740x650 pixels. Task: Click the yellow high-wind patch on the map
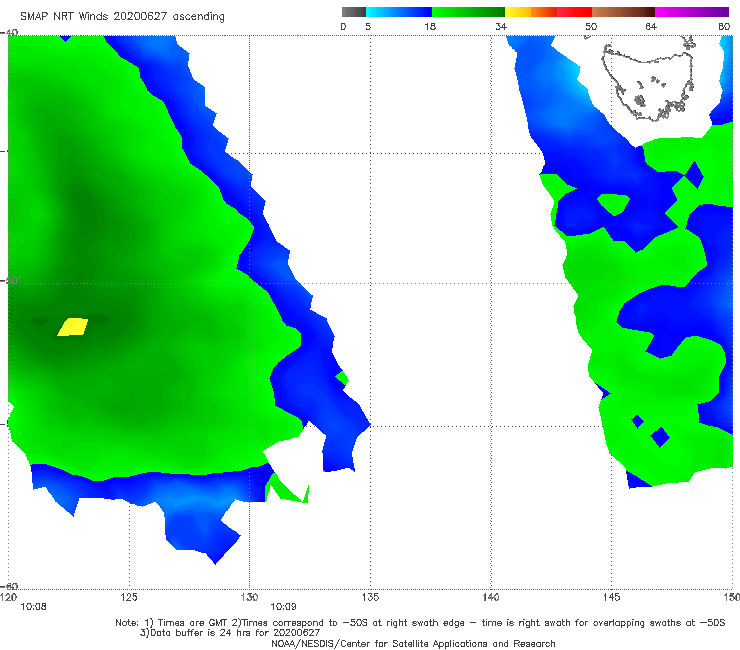pyautogui.click(x=73, y=327)
